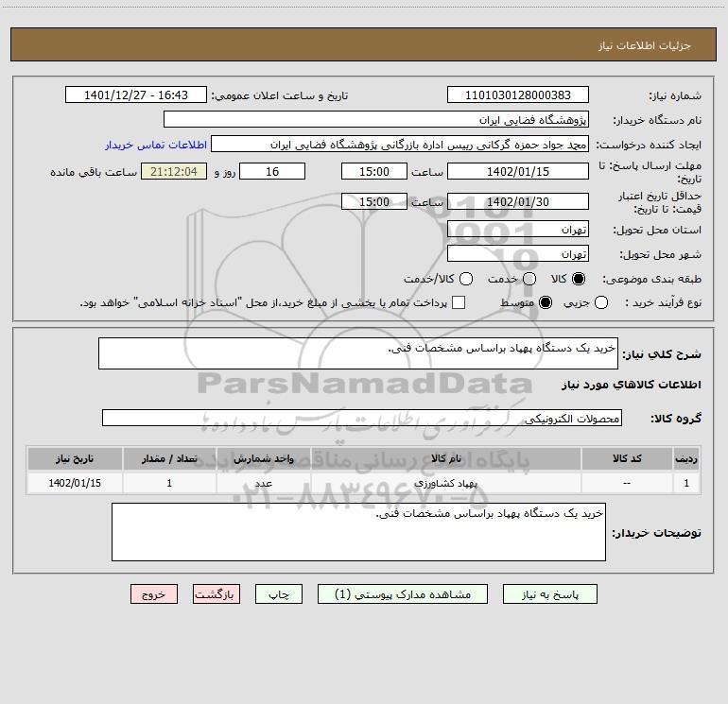Click page header جزئیات اطلاعات نیاز
The image size is (728, 704).
(x=645, y=45)
